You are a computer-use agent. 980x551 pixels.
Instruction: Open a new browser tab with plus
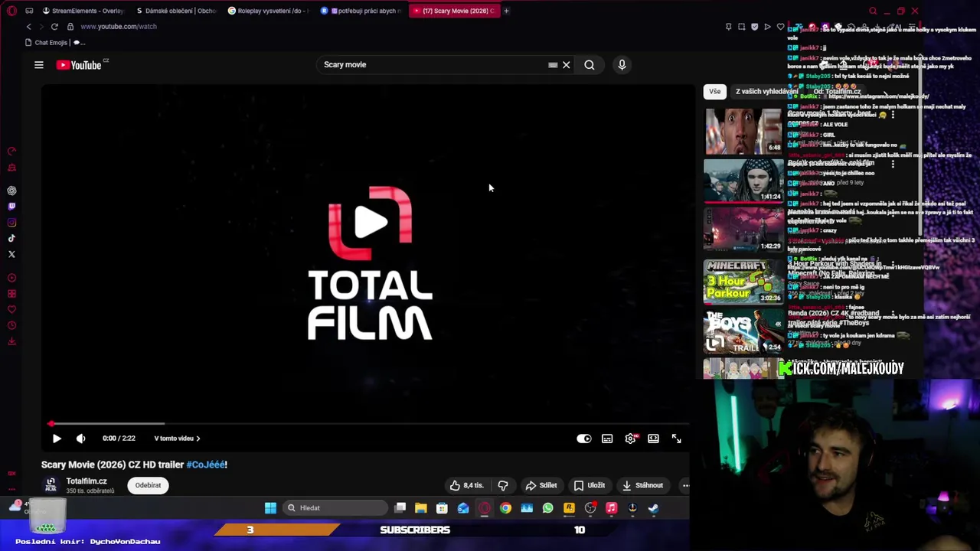point(506,11)
